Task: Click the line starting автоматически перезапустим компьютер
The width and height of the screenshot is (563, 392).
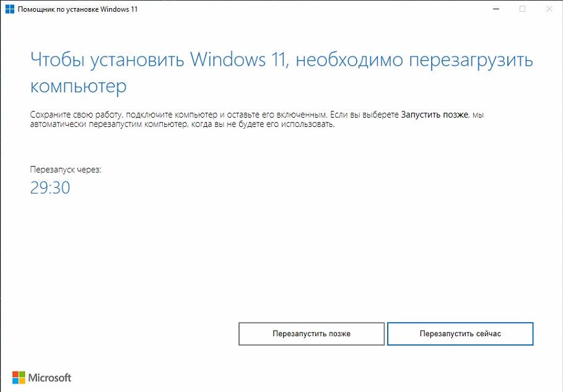Action: [182, 124]
